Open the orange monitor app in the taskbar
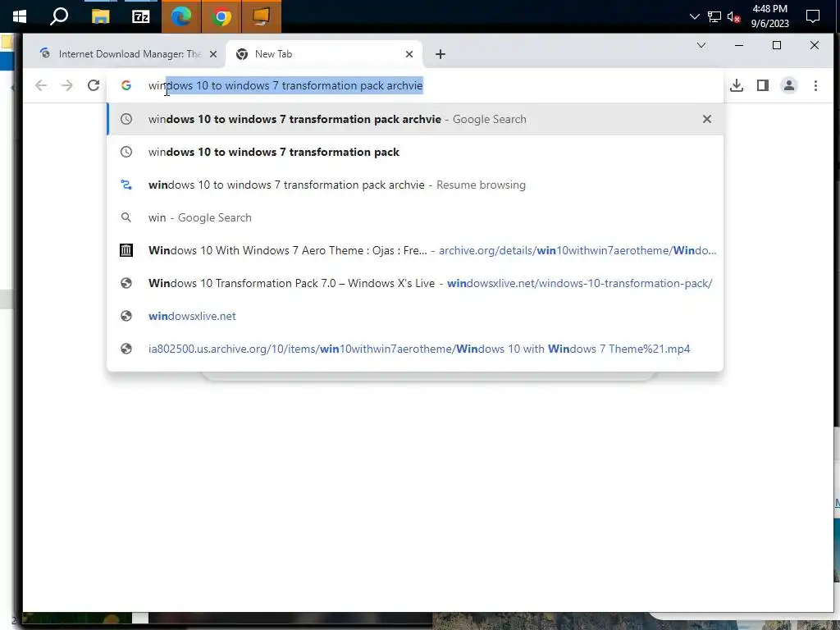This screenshot has width=840, height=630. 262,16
